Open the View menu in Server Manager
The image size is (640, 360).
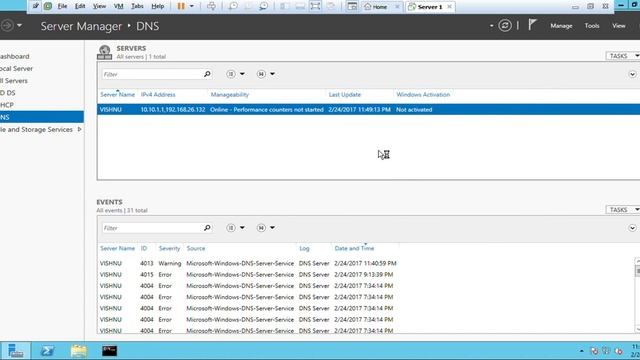(618, 26)
